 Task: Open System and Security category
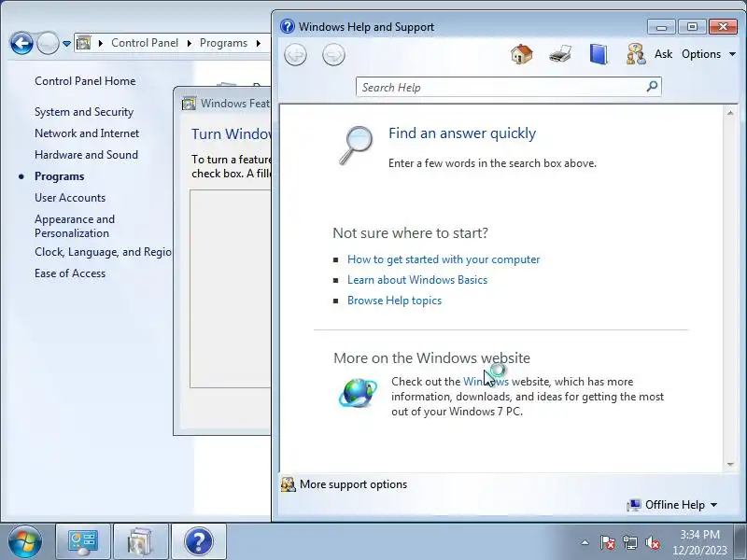[x=84, y=112]
